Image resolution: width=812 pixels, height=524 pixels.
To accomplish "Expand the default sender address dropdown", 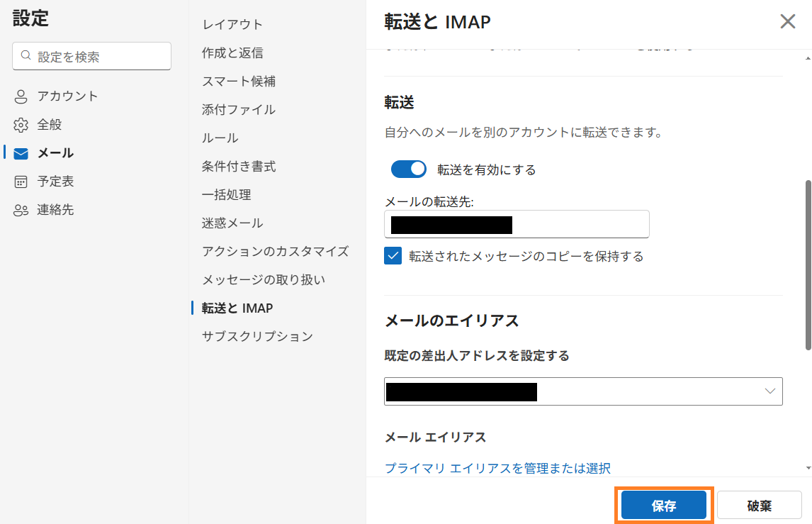I will coord(769,391).
